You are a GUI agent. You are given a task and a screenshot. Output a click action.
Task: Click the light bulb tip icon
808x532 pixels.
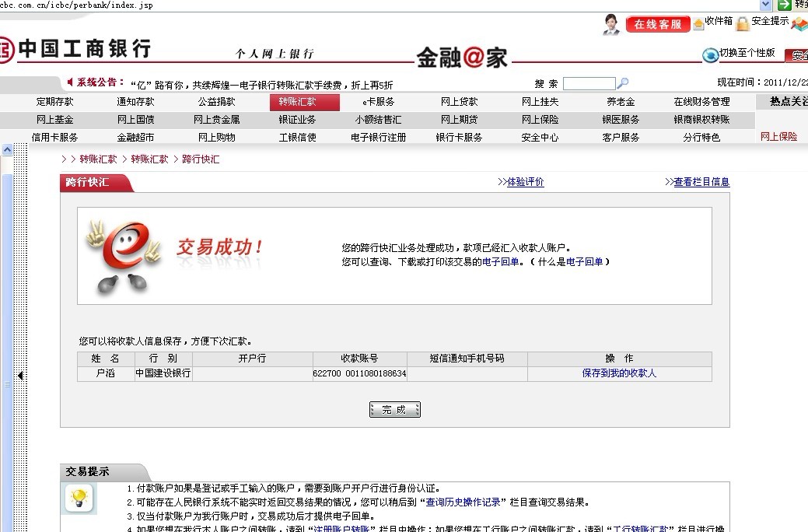[81, 499]
